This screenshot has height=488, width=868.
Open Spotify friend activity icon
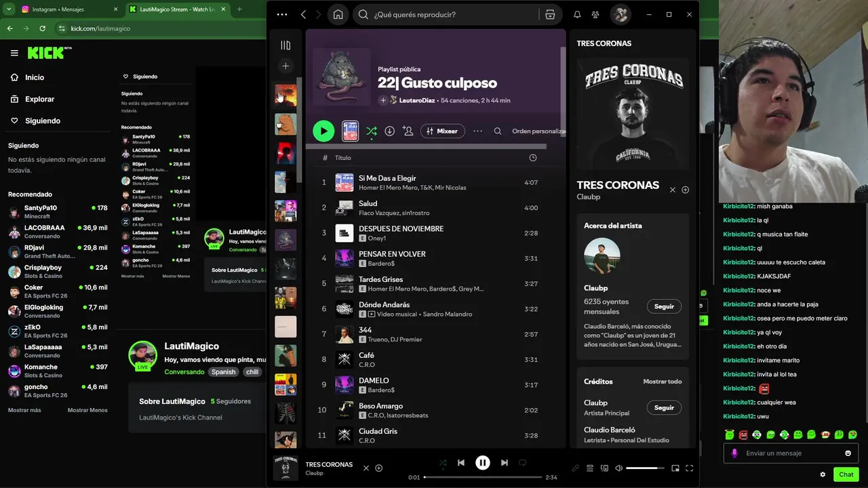click(595, 14)
